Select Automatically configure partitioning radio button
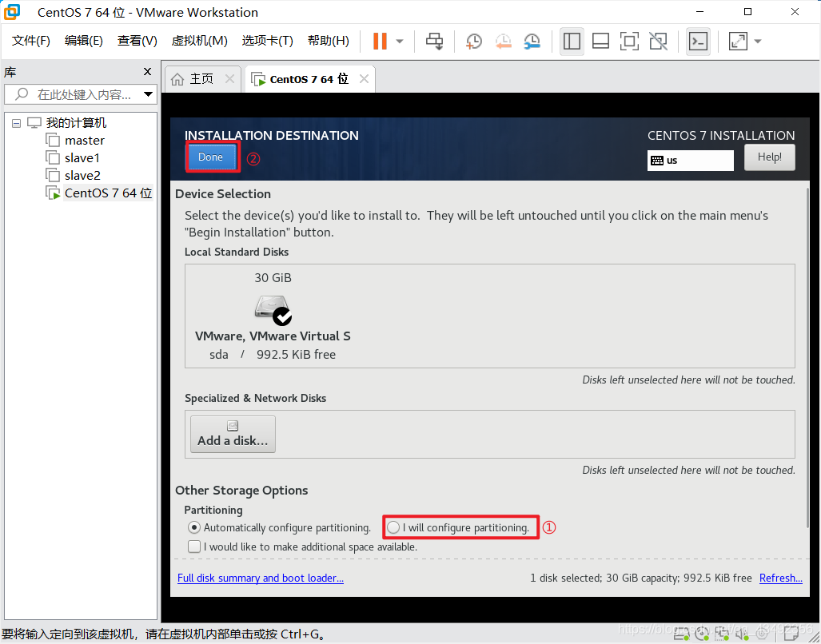 point(194,527)
